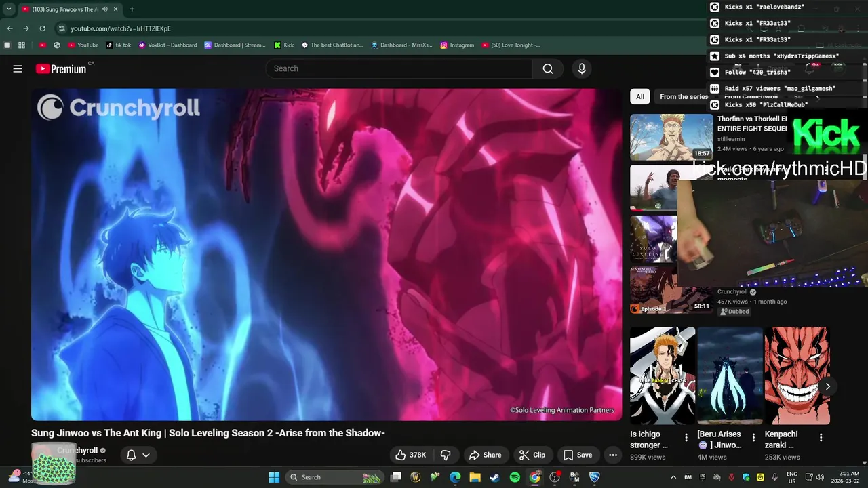This screenshot has height=488, width=868.
Task: Open (50) Love Tonight bookmark
Action: pos(511,45)
